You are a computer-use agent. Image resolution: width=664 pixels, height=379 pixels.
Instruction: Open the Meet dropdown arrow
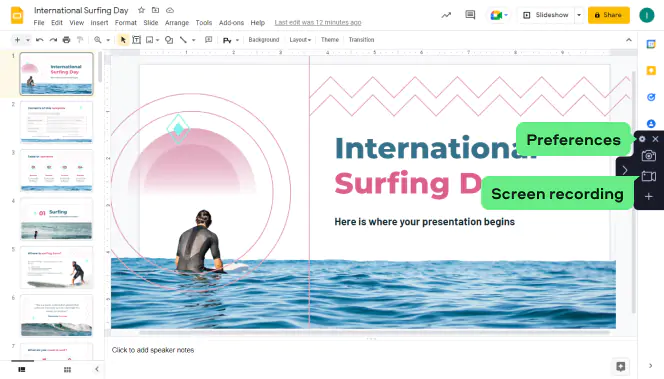(506, 15)
